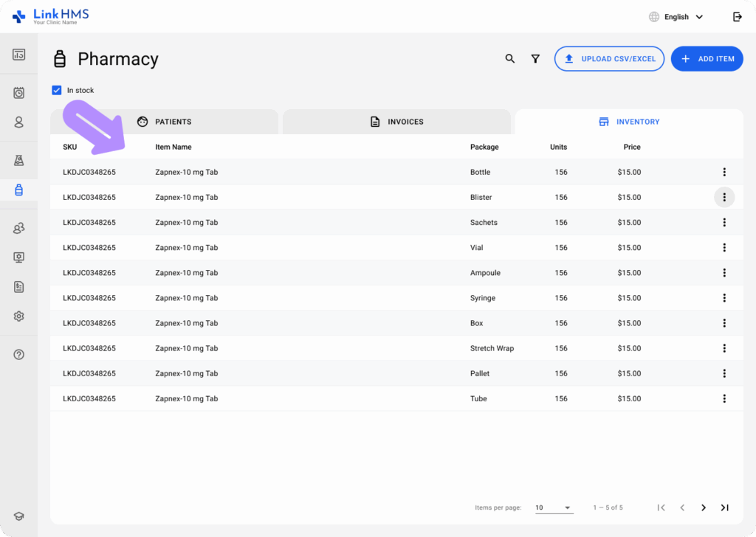Viewport: 756px width, 537px height.
Task: Click the Syringe package cell
Action: (483, 298)
